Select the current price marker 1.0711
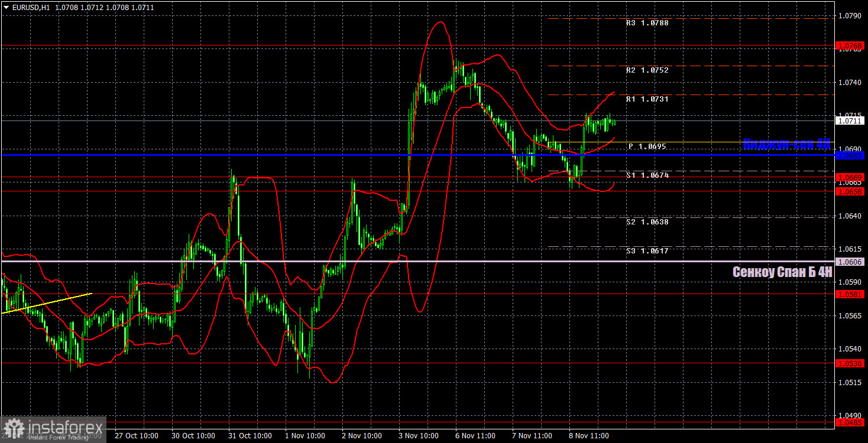This screenshot has height=443, width=868. pyautogui.click(x=850, y=120)
